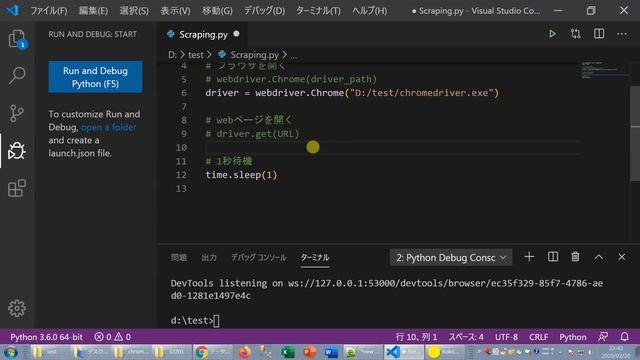Click Run and Debug Python (F5) button
The width and height of the screenshot is (640, 360).
coord(96,77)
